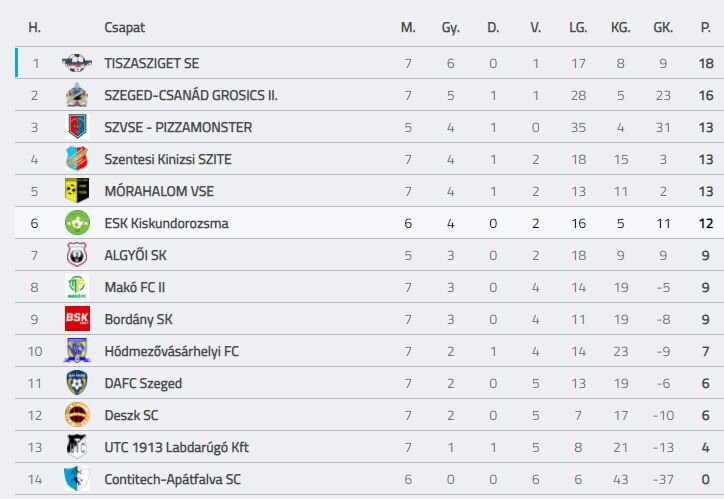Viewport: 724px width, 499px height.
Task: Click the green ESK Kiskundorozsma logo
Action: pyautogui.click(x=77, y=223)
